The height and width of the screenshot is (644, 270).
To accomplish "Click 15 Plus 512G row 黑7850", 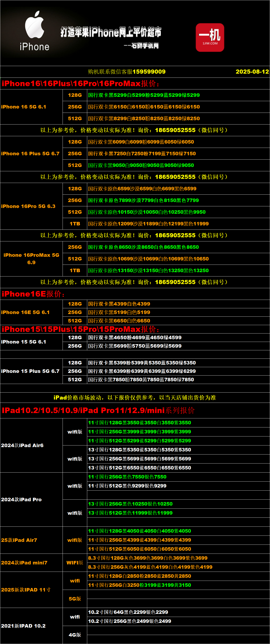I will click(178, 379).
